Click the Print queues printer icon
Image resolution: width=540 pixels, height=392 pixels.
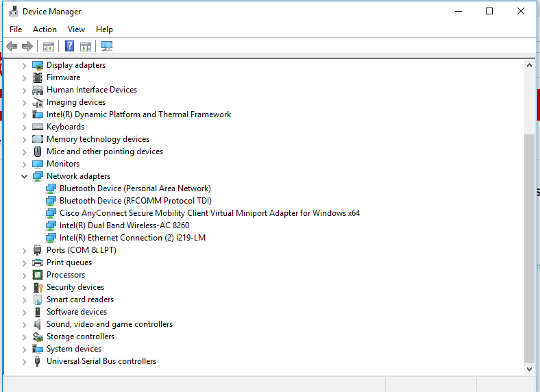click(x=38, y=262)
